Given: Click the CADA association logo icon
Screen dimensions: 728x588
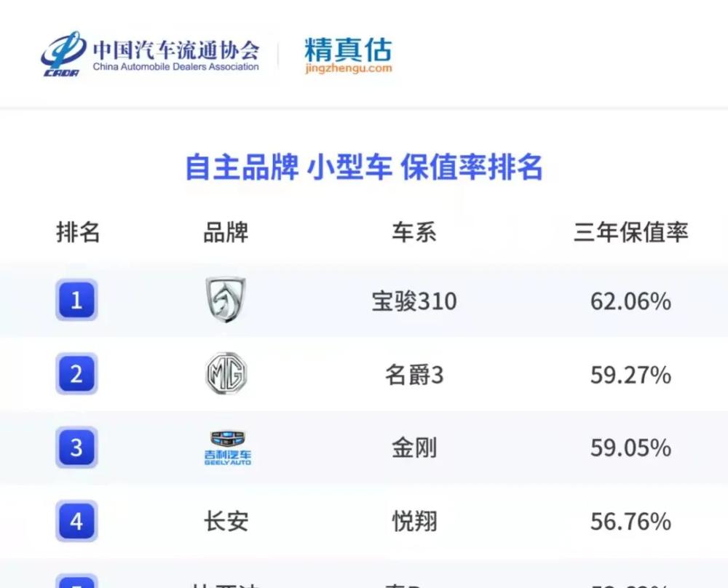Looking at the screenshot, I should (63, 54).
